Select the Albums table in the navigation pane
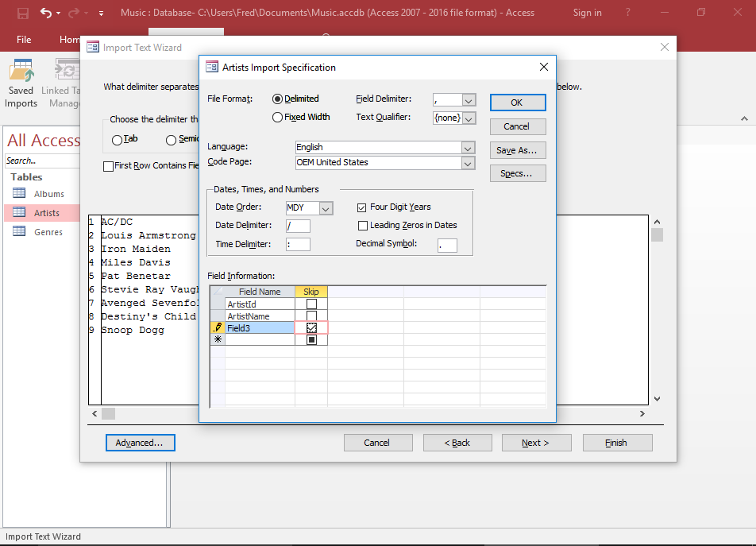This screenshot has width=756, height=546. [49, 194]
